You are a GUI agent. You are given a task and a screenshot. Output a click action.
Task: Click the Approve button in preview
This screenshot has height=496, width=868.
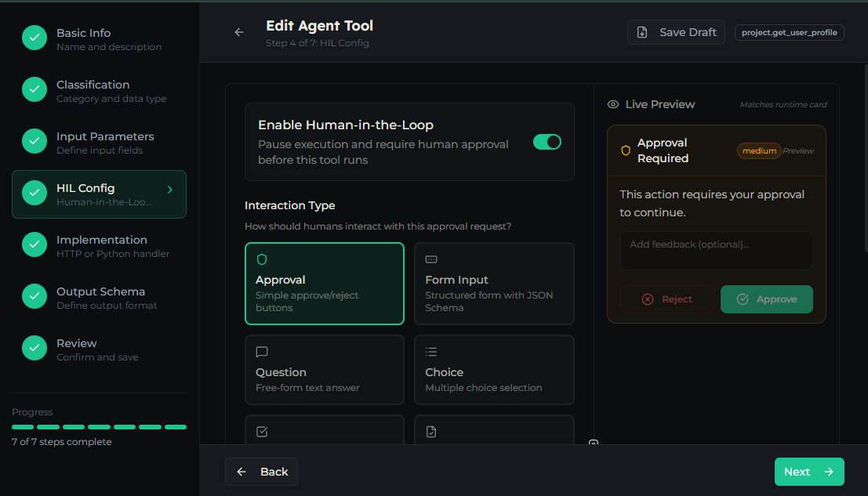(x=766, y=299)
